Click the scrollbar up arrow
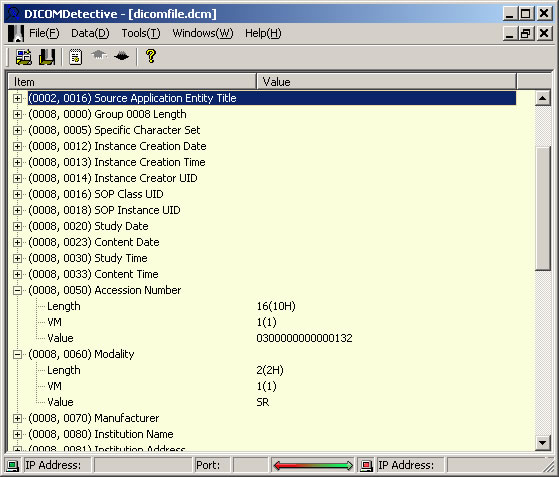 pyautogui.click(x=543, y=98)
